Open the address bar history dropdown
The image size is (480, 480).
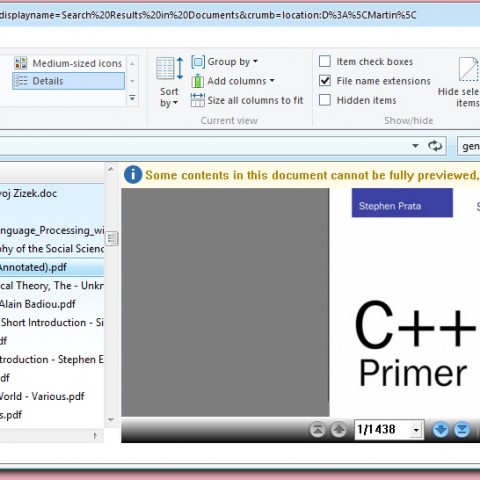[415, 146]
